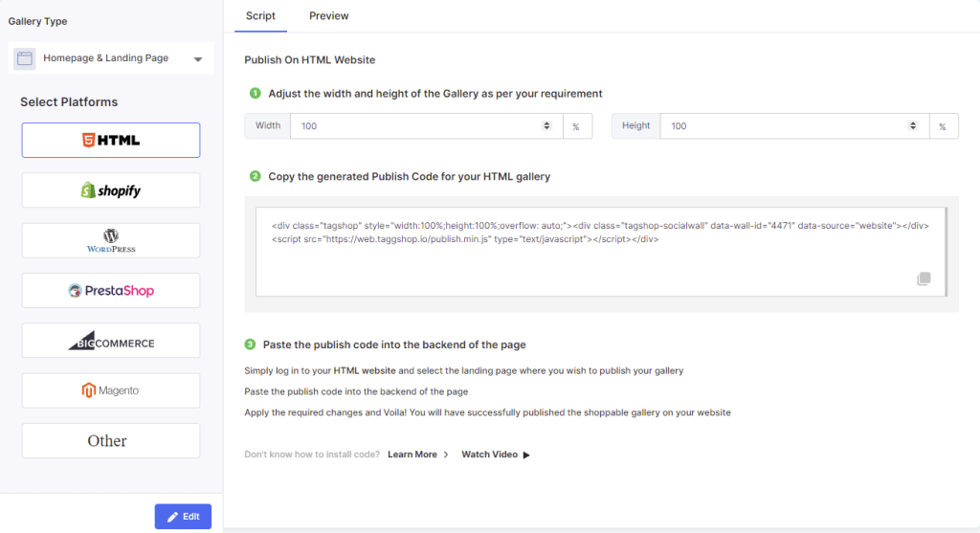Viewport: 980px width, 533px height.
Task: Select the HTML platform logo
Action: coord(111,140)
